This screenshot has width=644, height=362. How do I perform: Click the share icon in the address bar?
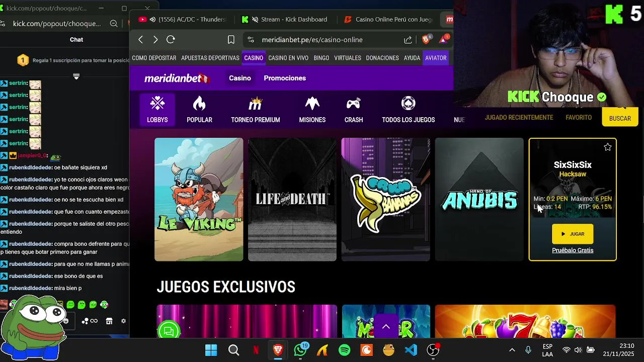tap(408, 40)
